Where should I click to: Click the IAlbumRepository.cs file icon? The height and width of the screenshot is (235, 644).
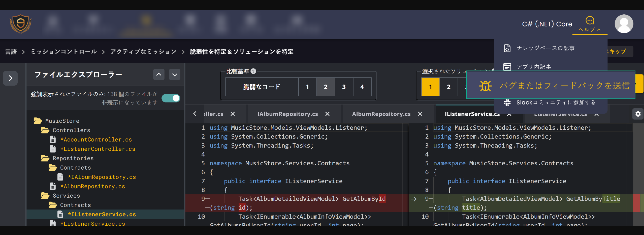[x=60, y=177]
